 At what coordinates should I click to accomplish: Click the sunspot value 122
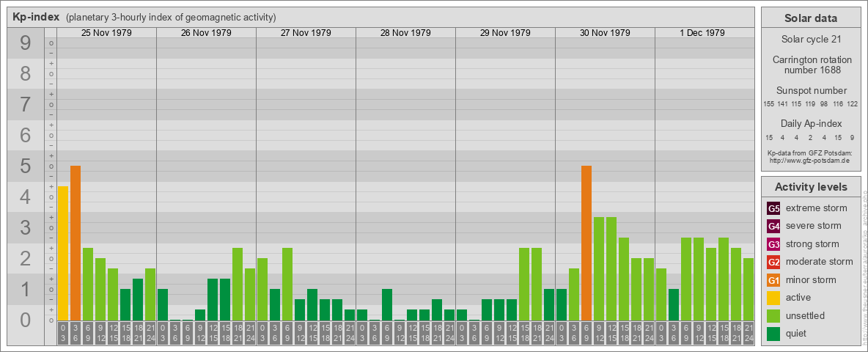(853, 104)
